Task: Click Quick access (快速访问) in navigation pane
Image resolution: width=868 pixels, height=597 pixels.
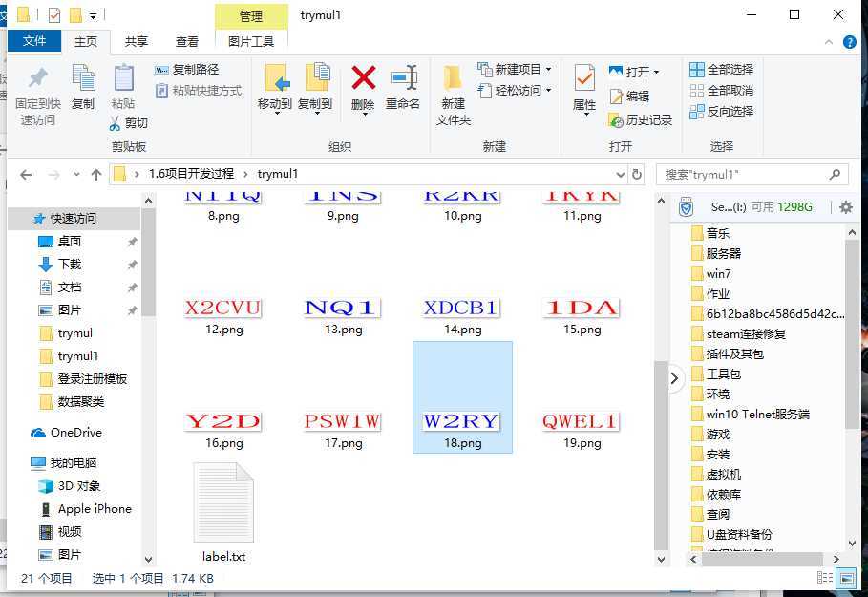Action: point(74,218)
